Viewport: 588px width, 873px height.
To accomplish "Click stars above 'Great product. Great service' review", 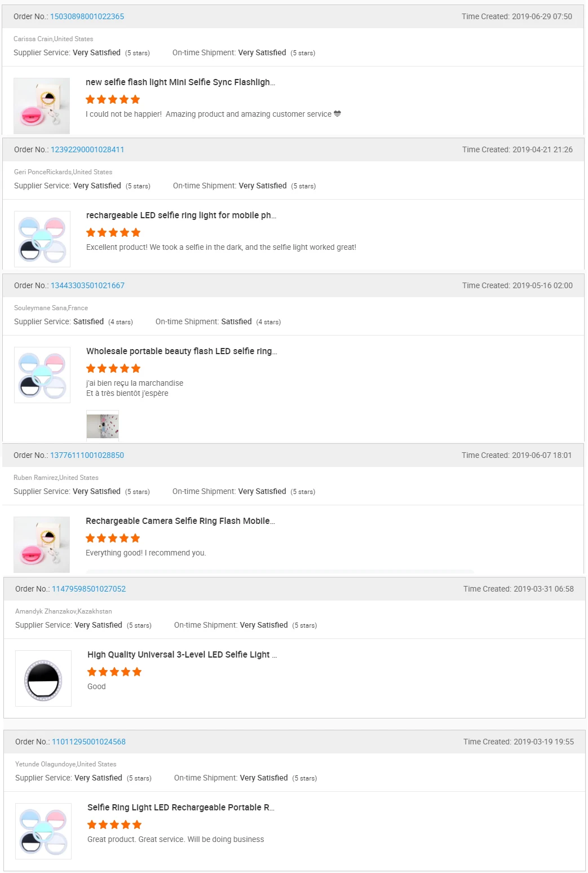I will (x=114, y=824).
